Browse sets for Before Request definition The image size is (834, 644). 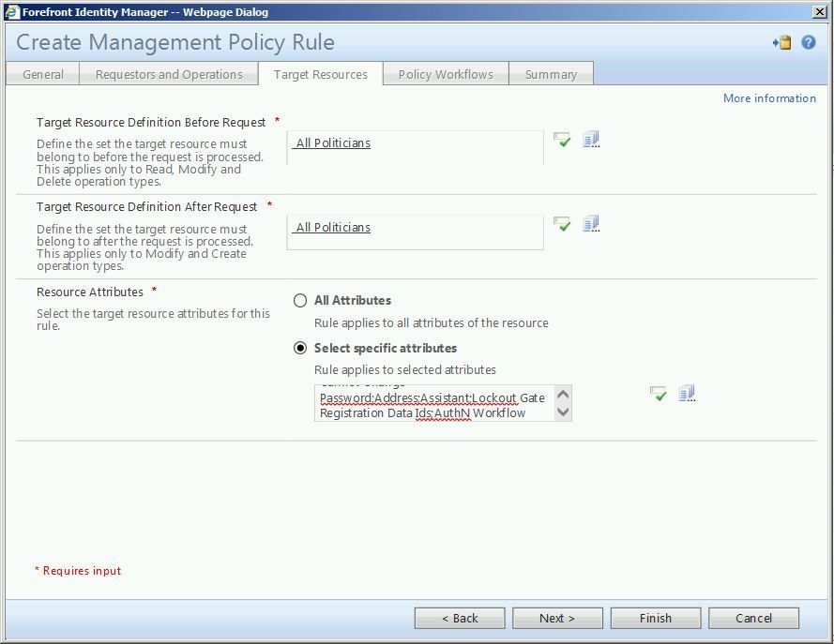pos(591,140)
